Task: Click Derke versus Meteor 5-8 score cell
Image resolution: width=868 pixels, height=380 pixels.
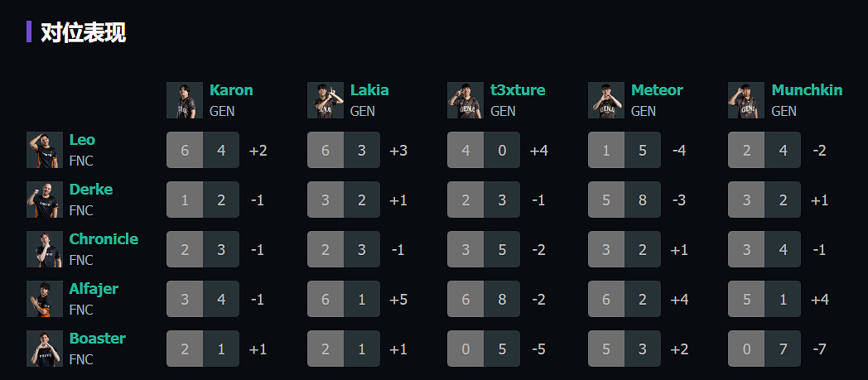Action: pyautogui.click(x=624, y=200)
